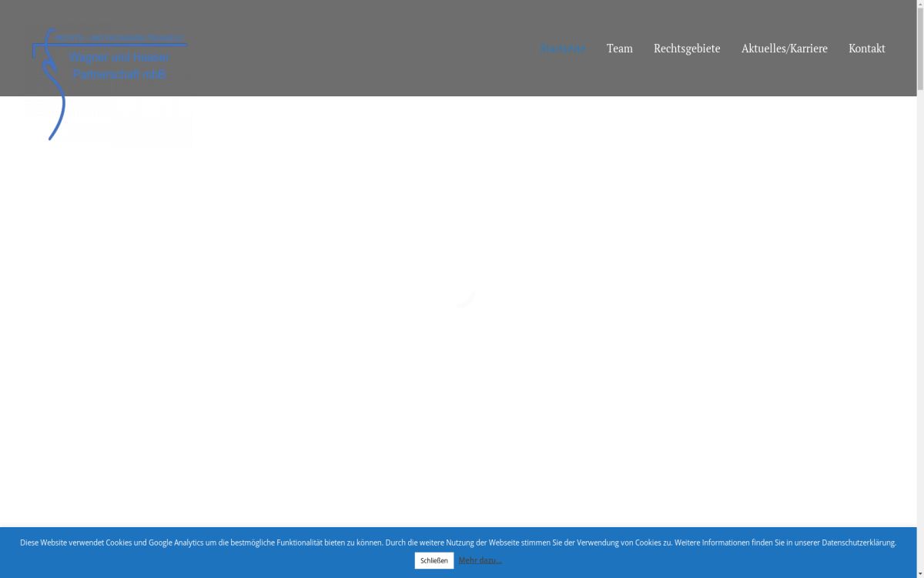The image size is (924, 578).
Task: Click the 'Partnerschaft mbB' text in logo
Action: coord(119,75)
